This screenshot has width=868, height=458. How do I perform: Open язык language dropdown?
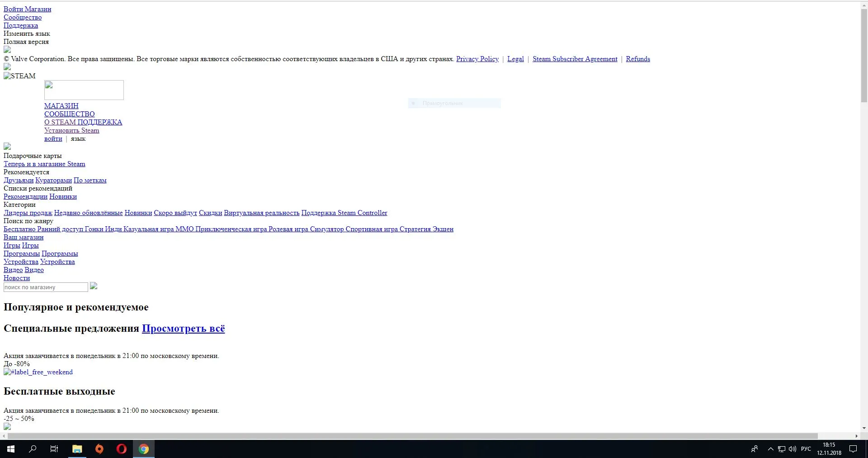78,138
